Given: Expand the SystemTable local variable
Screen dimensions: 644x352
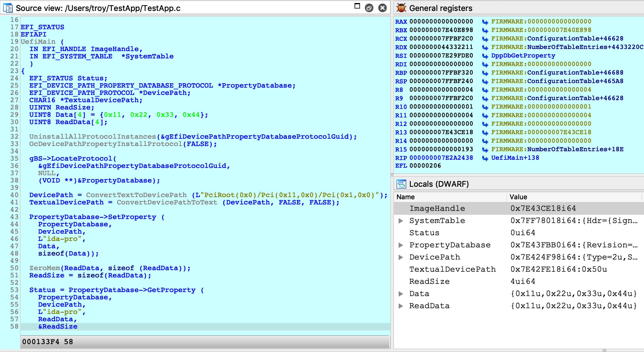Looking at the screenshot, I should (401, 221).
